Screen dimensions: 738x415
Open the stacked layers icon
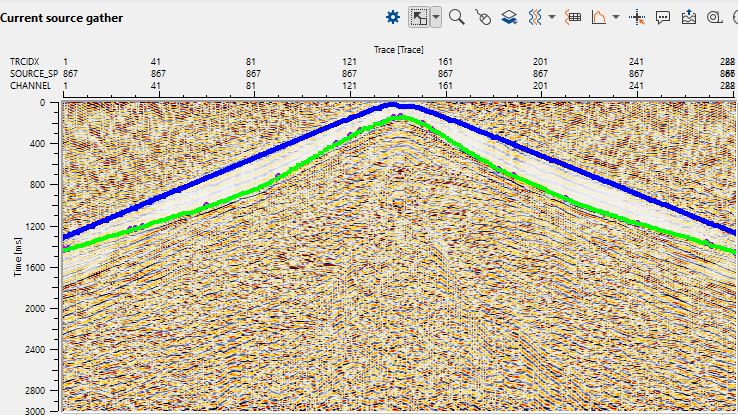(509, 17)
